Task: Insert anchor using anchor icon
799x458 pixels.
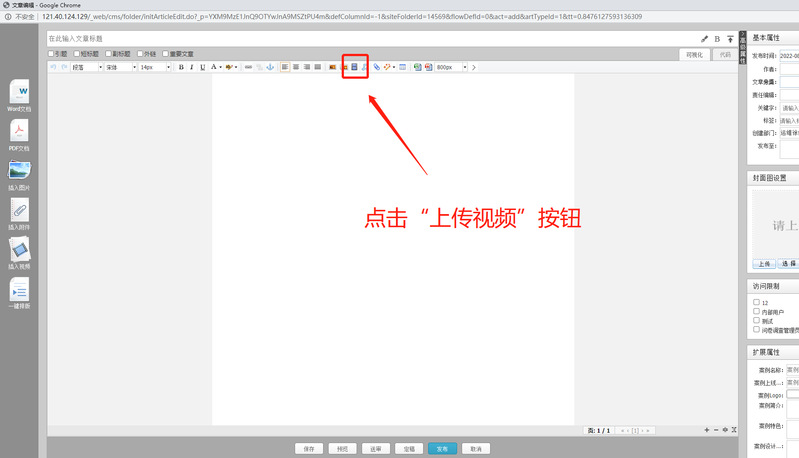Action: (269, 67)
